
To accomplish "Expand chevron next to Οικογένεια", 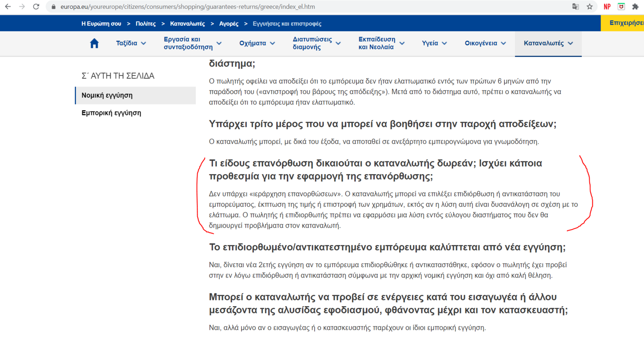I will 504,43.
